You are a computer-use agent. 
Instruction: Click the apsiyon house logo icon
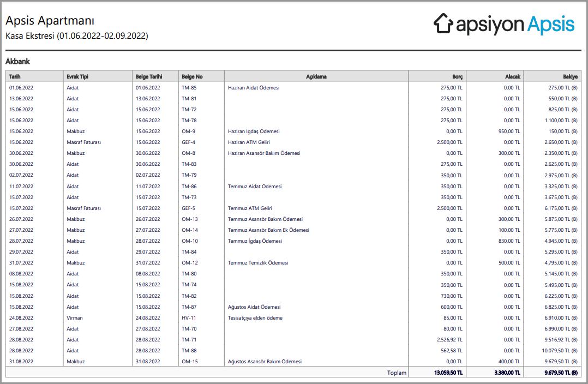[x=443, y=23]
